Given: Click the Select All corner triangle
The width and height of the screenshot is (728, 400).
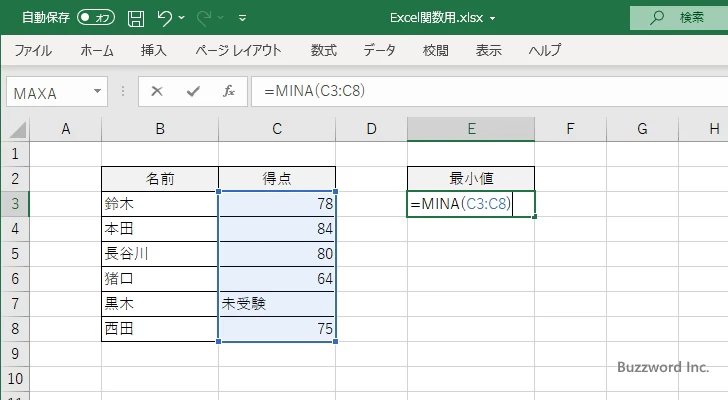Looking at the screenshot, I should coord(18,129).
